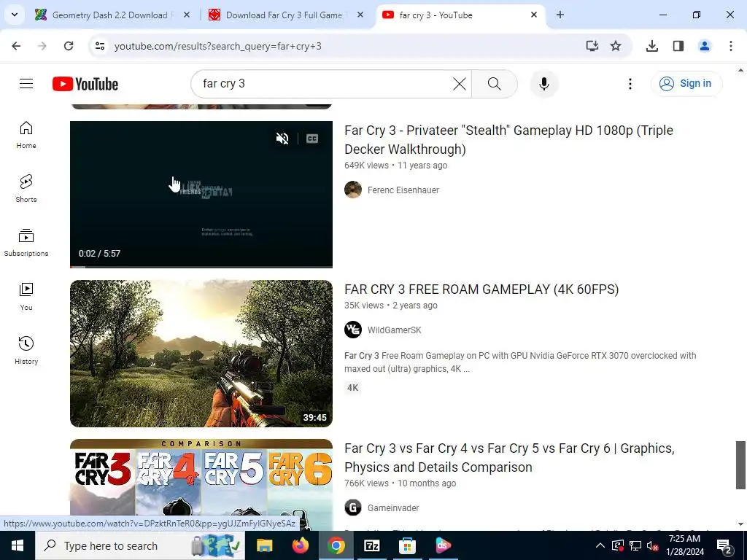Launch Firefox from the taskbar
747x560 pixels.
click(x=300, y=545)
